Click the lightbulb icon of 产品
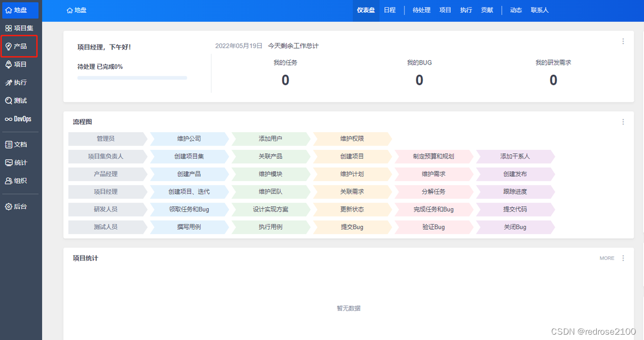 (x=9, y=47)
